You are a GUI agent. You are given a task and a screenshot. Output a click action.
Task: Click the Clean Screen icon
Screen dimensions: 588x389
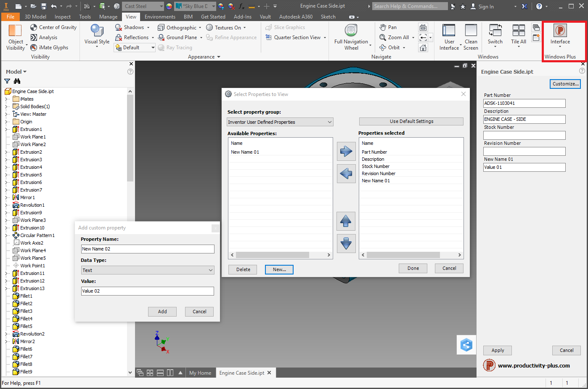click(471, 31)
